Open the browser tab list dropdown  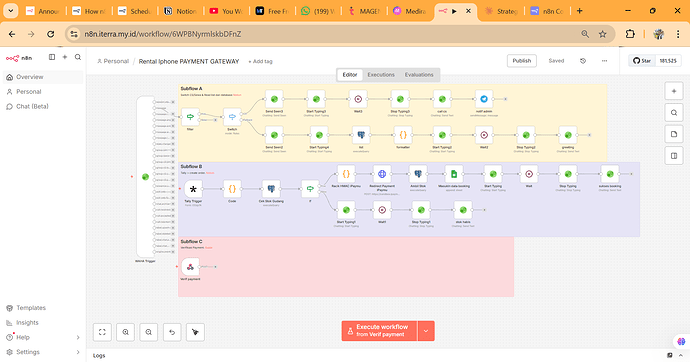point(11,11)
